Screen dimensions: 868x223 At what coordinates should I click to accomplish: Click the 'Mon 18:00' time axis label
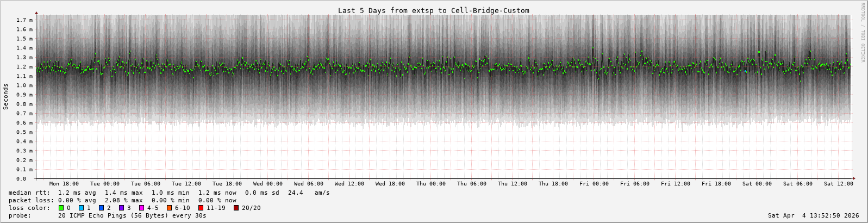[x=64, y=184]
